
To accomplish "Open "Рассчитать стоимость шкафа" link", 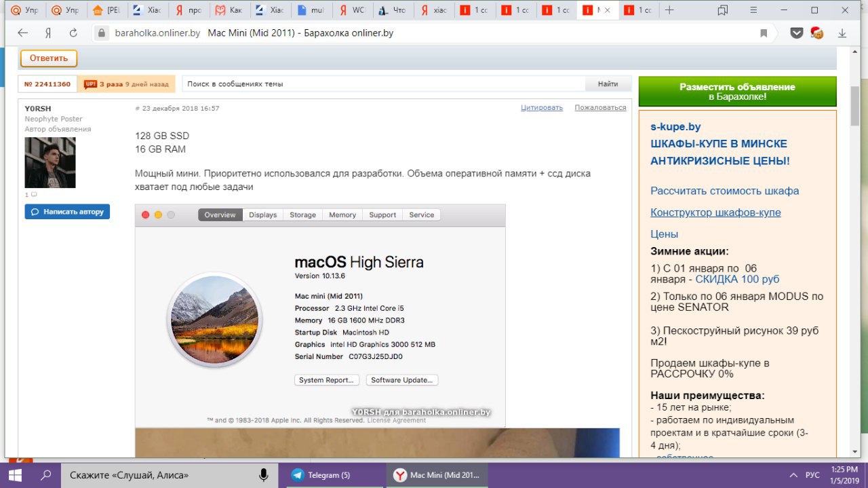I will [x=724, y=191].
